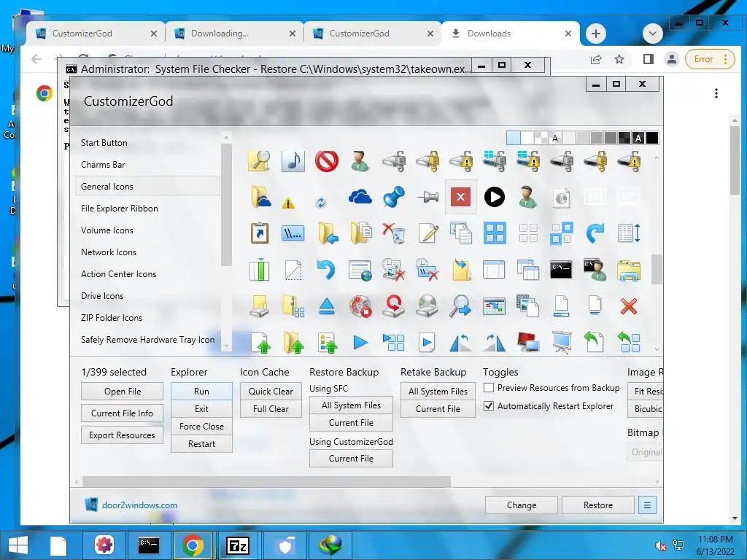Select light blue background swatch
747x560 pixels.
coord(513,138)
